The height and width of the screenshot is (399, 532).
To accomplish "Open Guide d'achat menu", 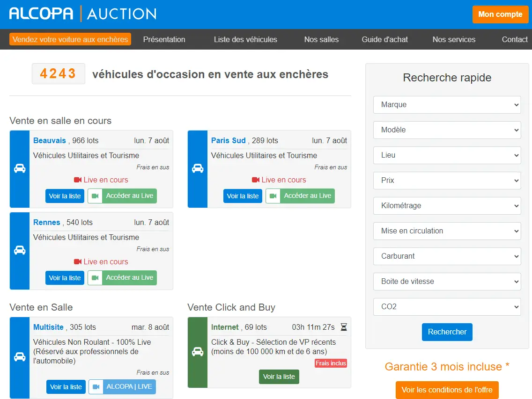I will pos(385,40).
